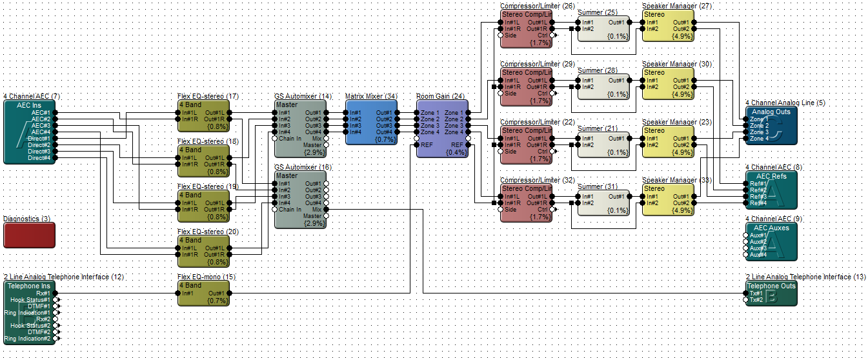Select the Analog Outs block (5)
The width and height of the screenshot is (868, 358).
pos(771,125)
